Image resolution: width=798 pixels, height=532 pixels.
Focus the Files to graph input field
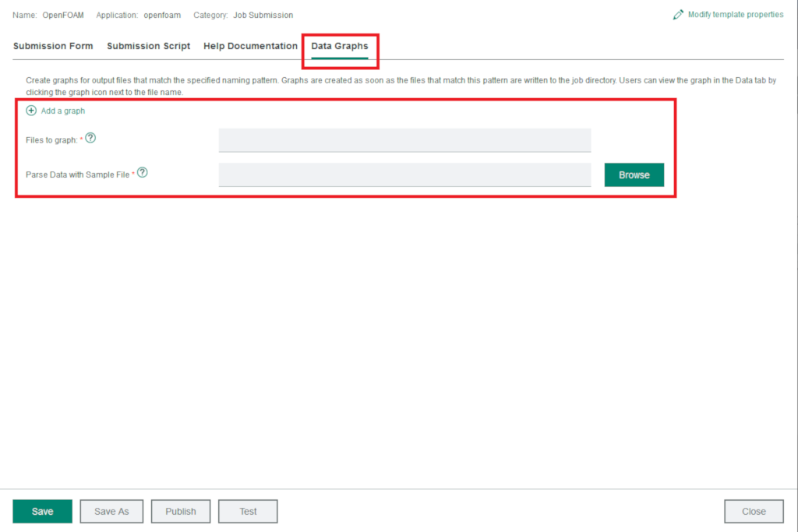pos(404,140)
